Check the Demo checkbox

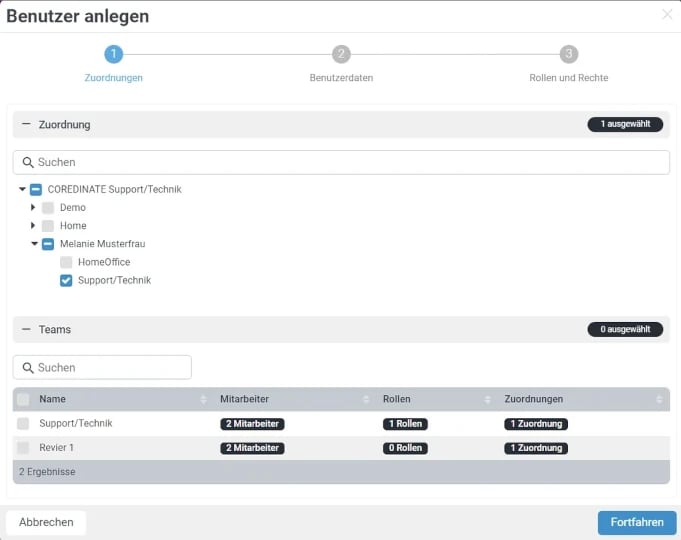pos(48,208)
